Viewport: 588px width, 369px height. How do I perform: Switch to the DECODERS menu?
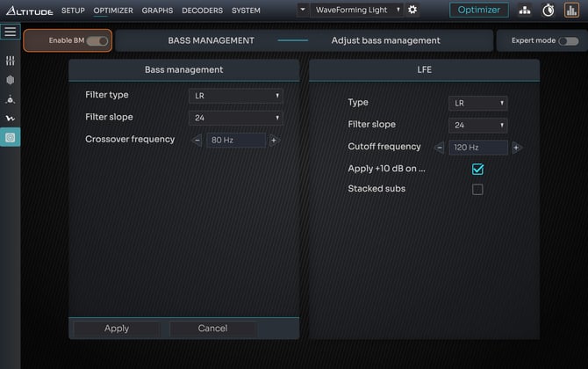click(x=202, y=11)
